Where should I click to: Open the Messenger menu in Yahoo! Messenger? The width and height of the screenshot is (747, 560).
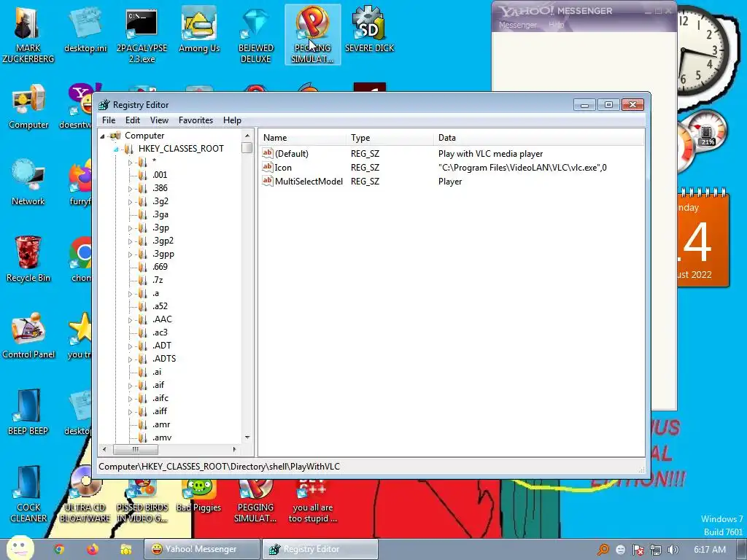coord(517,25)
